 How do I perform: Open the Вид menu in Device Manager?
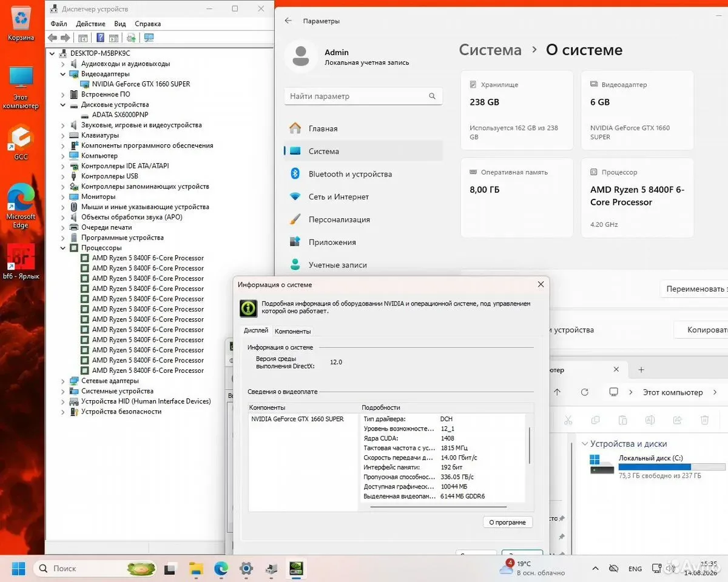(x=120, y=24)
